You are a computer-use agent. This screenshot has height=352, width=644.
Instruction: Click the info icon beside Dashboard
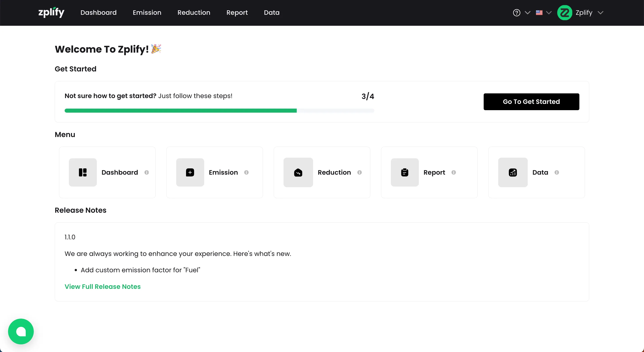[x=147, y=172]
